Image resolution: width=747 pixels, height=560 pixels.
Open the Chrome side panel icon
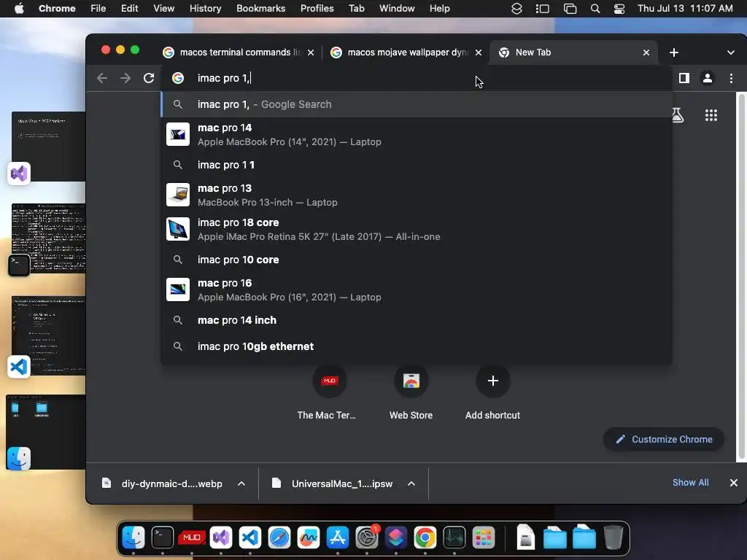click(x=684, y=78)
